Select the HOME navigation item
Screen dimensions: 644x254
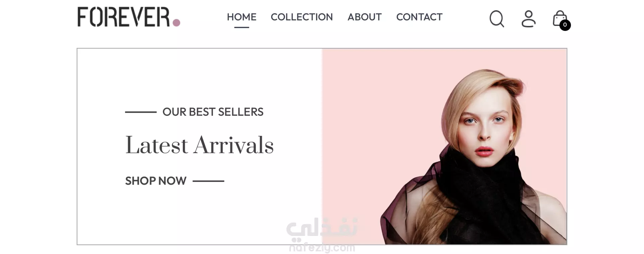[241, 17]
